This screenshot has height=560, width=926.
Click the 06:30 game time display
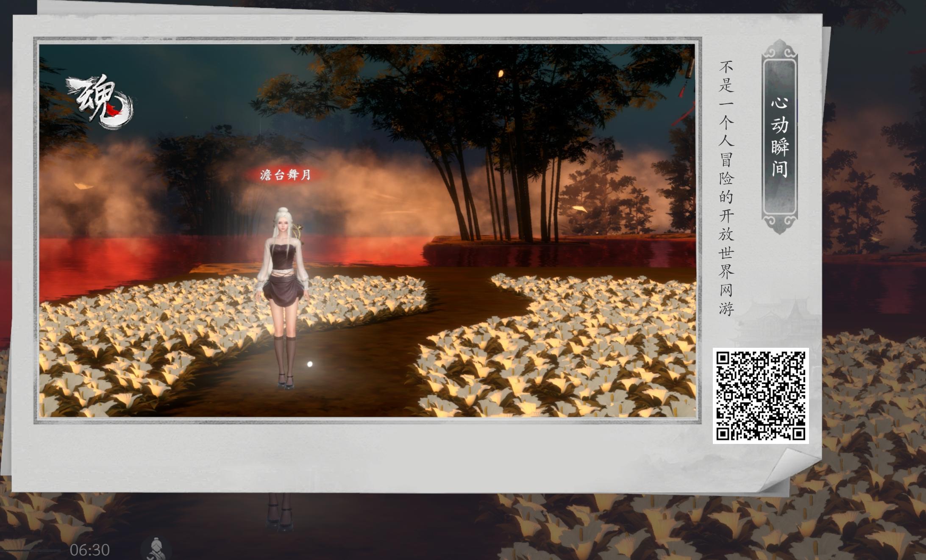(x=90, y=550)
